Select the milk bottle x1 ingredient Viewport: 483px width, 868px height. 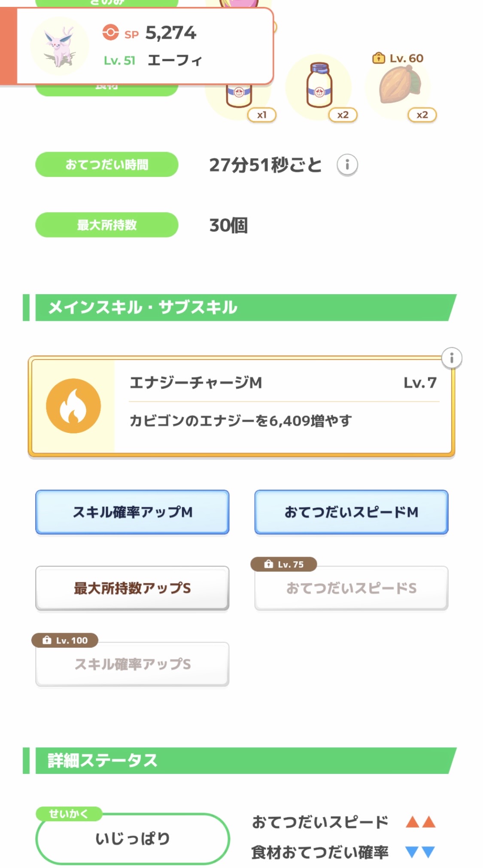[239, 97]
